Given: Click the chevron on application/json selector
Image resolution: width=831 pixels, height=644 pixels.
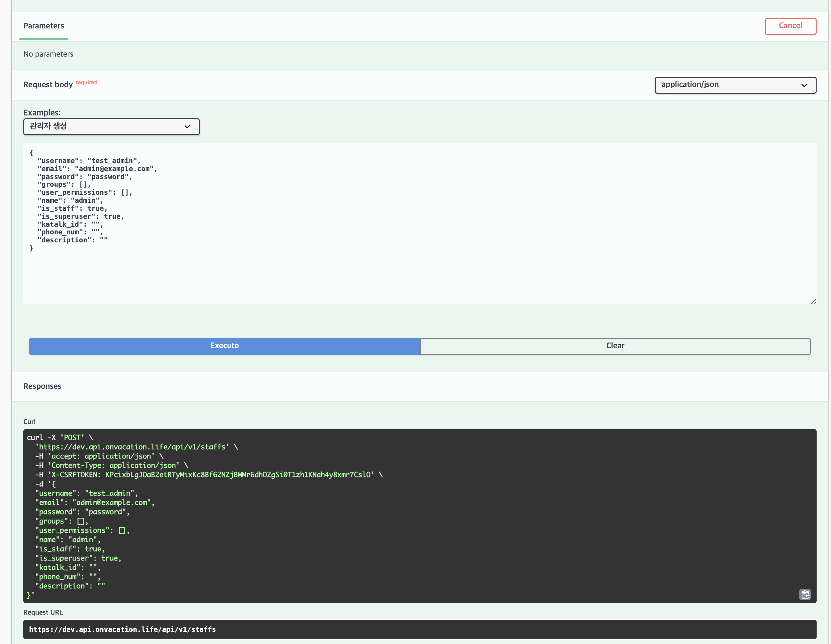Looking at the screenshot, I should pyautogui.click(x=804, y=85).
